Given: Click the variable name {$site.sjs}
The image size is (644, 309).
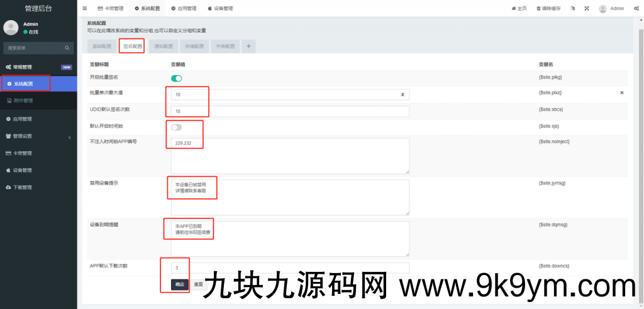Looking at the screenshot, I should 548,126.
